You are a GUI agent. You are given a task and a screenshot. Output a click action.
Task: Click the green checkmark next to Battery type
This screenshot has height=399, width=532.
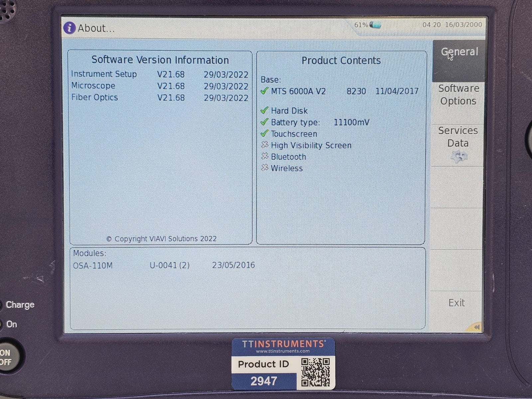(265, 122)
